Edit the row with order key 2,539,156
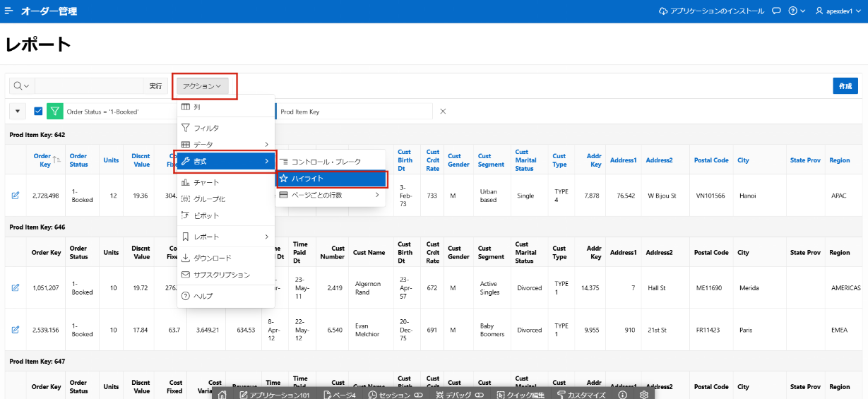868x399 pixels. click(15, 330)
